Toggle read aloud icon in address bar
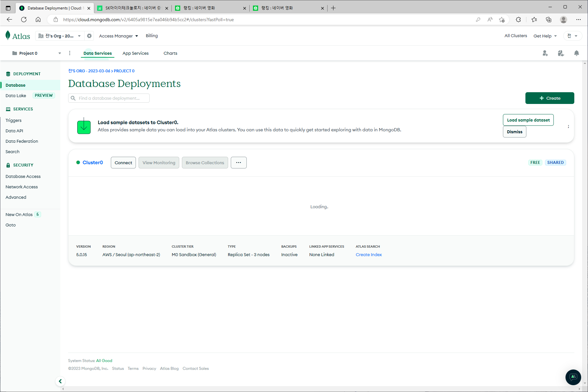This screenshot has width=588, height=392. [x=490, y=20]
